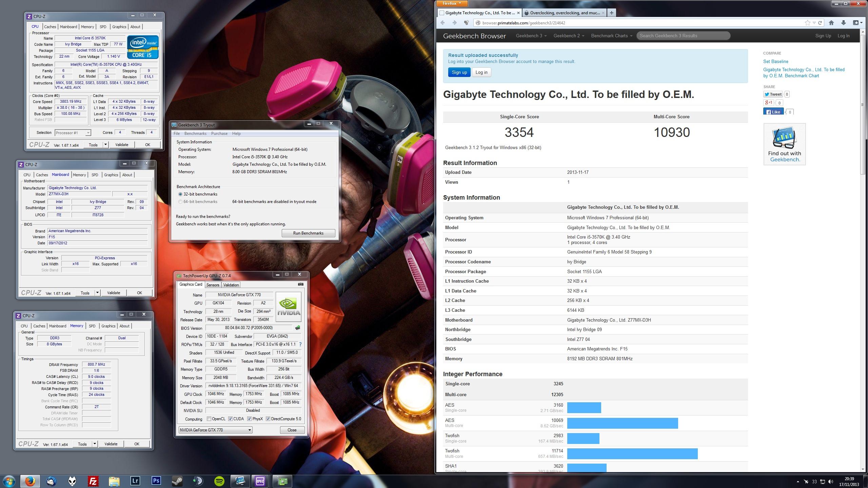Screen dimensions: 868x488
Task: Show hidden system tray icons
Action: coord(798,482)
